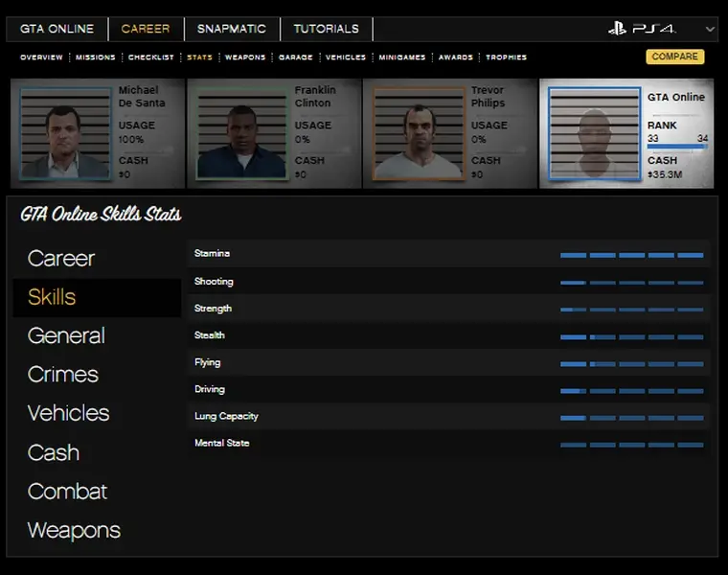The image size is (728, 575).
Task: Expand the platform selector dropdown arrow
Action: tap(710, 30)
